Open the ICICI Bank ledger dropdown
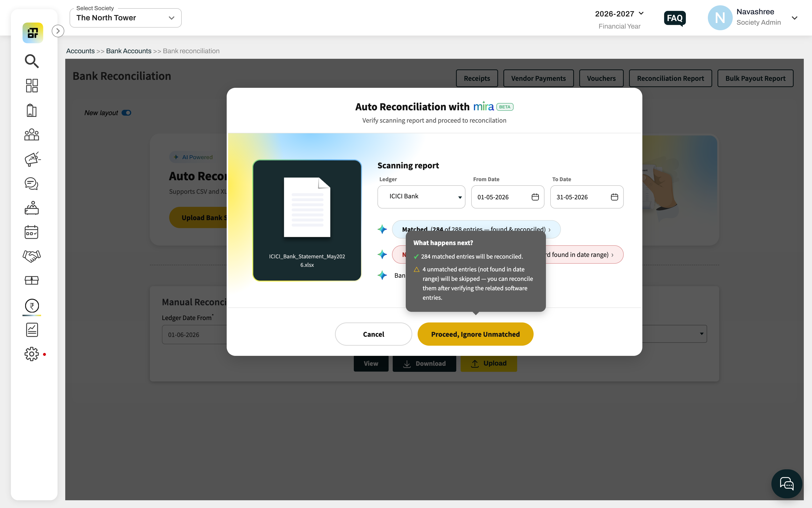 pyautogui.click(x=421, y=197)
